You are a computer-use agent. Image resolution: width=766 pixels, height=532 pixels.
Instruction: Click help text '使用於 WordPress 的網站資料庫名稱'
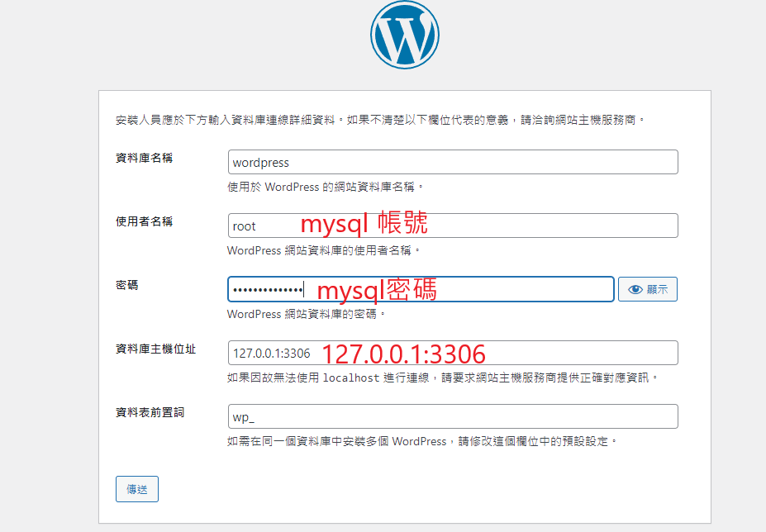[325, 187]
